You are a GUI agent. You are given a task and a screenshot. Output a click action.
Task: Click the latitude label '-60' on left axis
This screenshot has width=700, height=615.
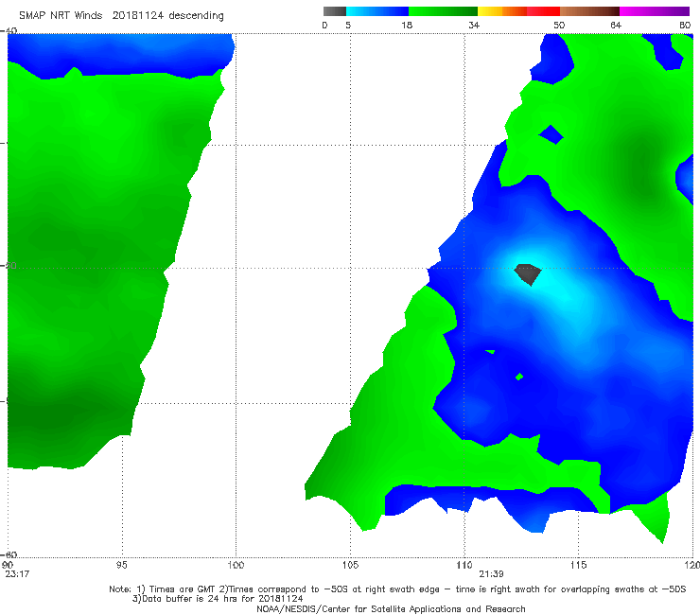[x=9, y=554]
